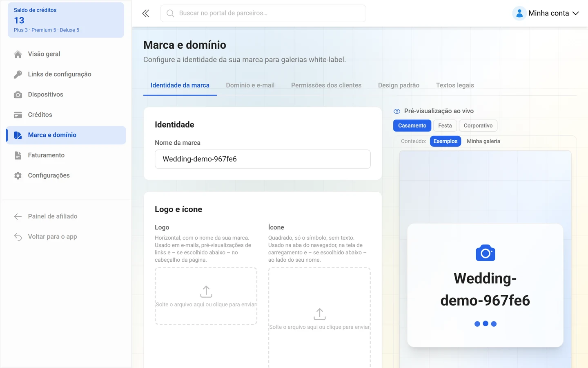Click the eye icon next to Pré-visualização ao vivo
The width and height of the screenshot is (588, 368).
396,111
